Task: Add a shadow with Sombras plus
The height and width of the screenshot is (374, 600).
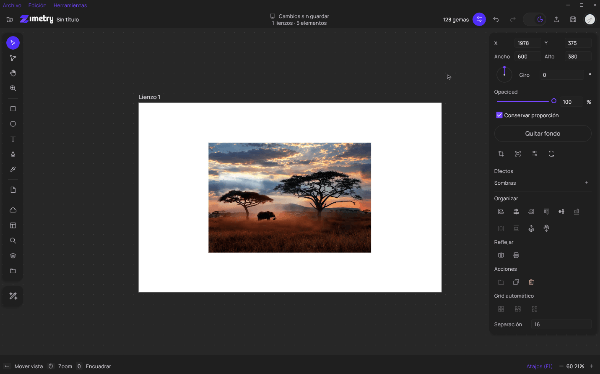Action: pos(586,183)
